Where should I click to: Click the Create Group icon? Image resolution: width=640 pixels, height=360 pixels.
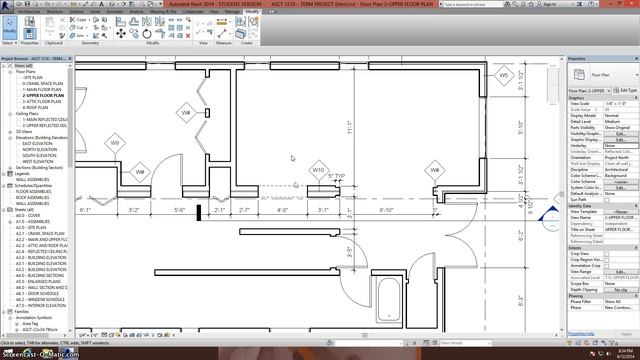pyautogui.click(x=253, y=22)
